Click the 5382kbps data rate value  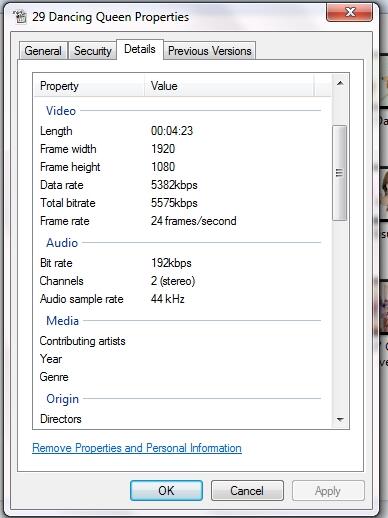point(174,185)
